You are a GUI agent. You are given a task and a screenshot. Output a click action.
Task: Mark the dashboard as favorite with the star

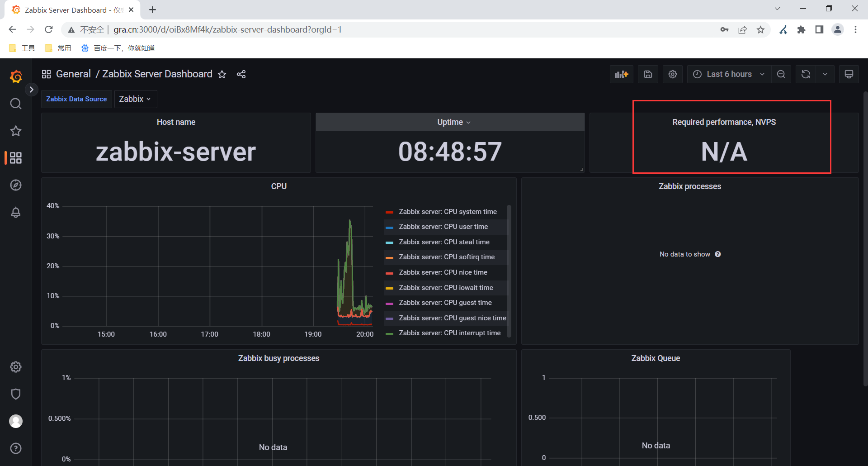(222, 74)
